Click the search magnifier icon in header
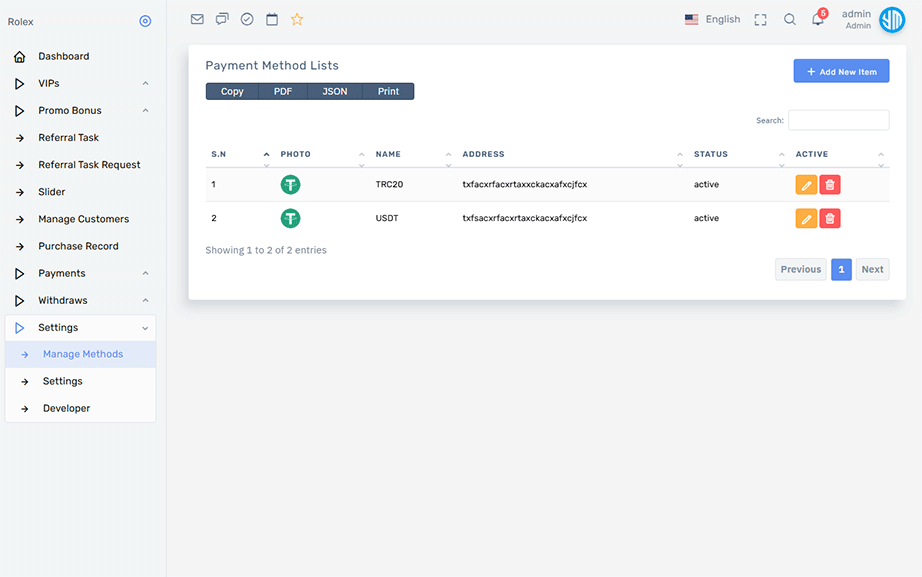 tap(790, 19)
